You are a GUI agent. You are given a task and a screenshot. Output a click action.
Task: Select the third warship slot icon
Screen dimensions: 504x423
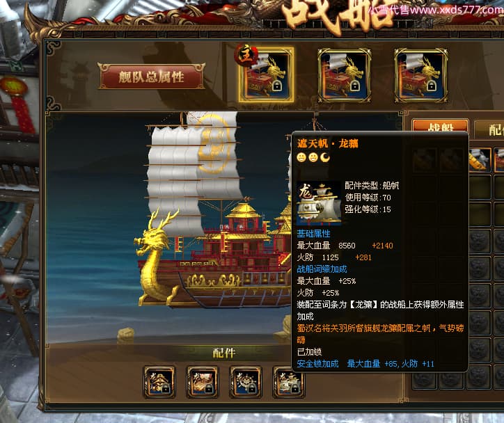420,75
